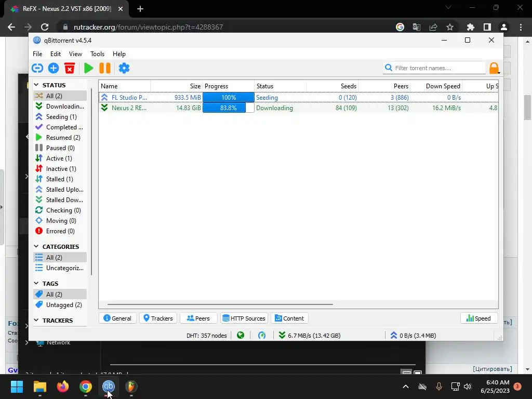Filter by Completed status
Viewport: 532px width, 399px height.
(x=60, y=127)
